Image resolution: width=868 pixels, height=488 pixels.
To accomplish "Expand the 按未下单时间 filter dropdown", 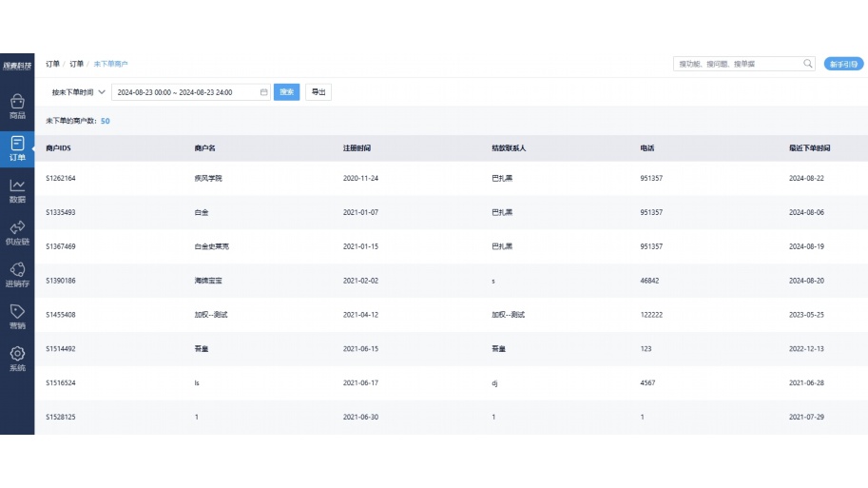I will (x=78, y=92).
